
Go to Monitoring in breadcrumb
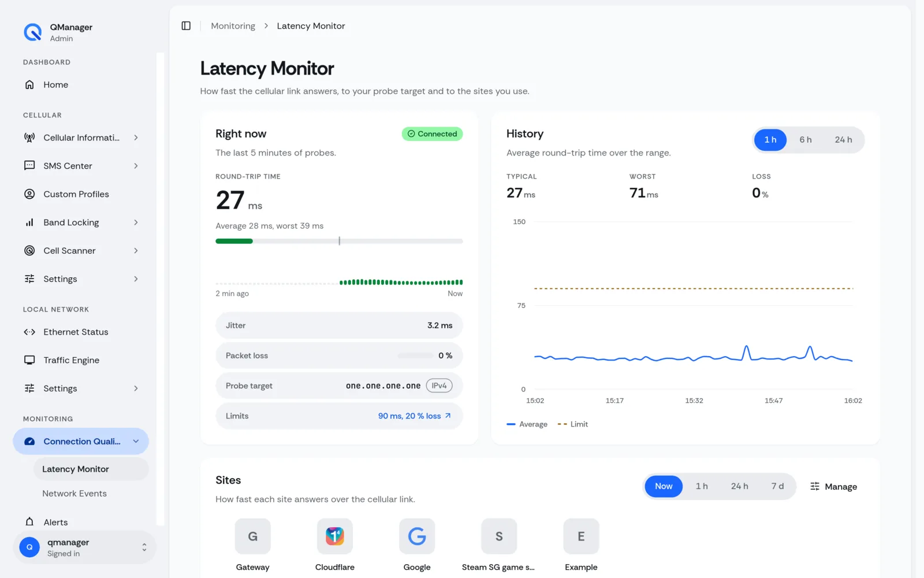pyautogui.click(x=233, y=26)
